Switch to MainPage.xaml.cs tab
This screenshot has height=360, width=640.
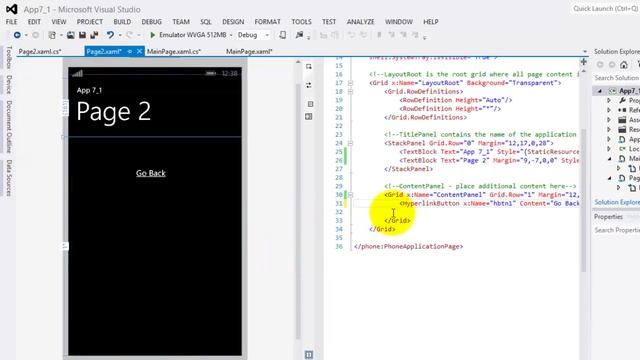173,51
